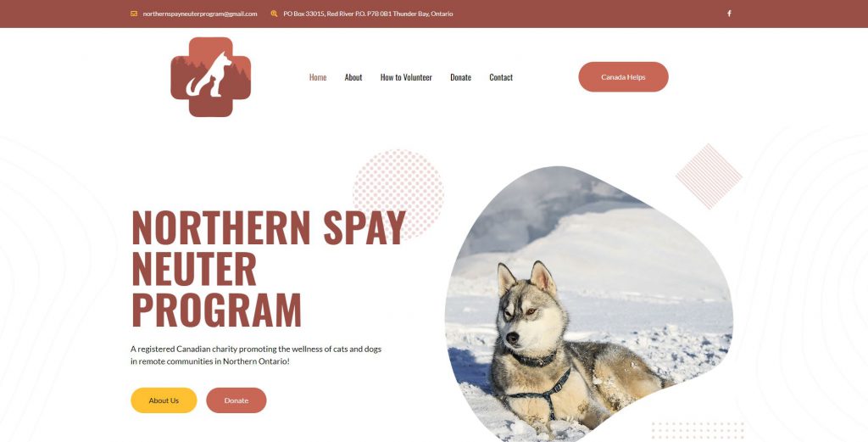The height and width of the screenshot is (442, 868).
Task: Click the yellow About Us button
Action: coord(164,400)
